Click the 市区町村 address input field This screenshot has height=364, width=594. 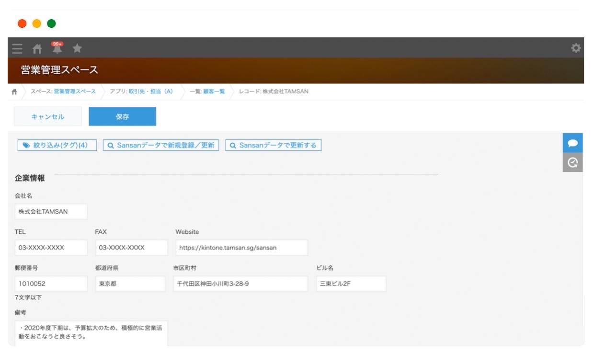(240, 284)
